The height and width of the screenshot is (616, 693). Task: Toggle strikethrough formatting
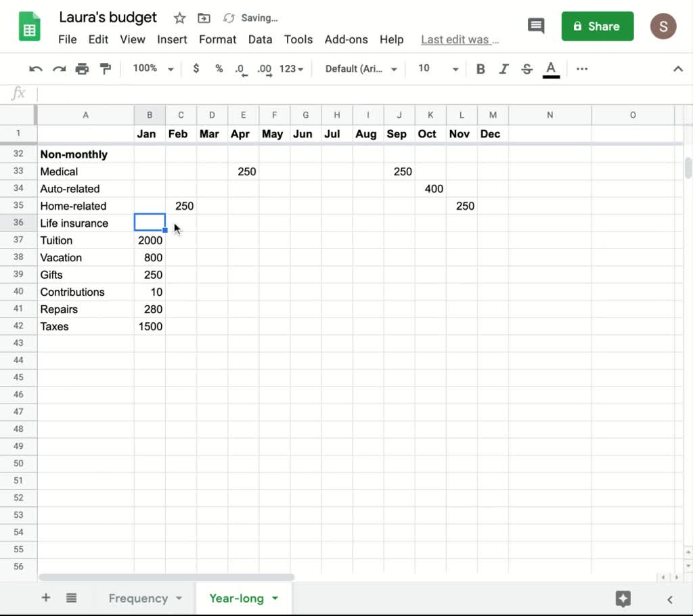tap(527, 68)
